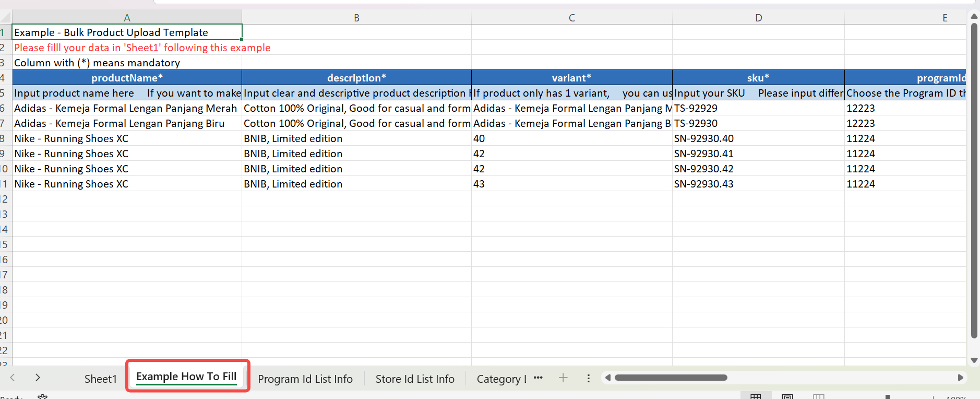Switch to the truncated Category sheet tab
Viewport: 980px width, 399px height.
[501, 379]
